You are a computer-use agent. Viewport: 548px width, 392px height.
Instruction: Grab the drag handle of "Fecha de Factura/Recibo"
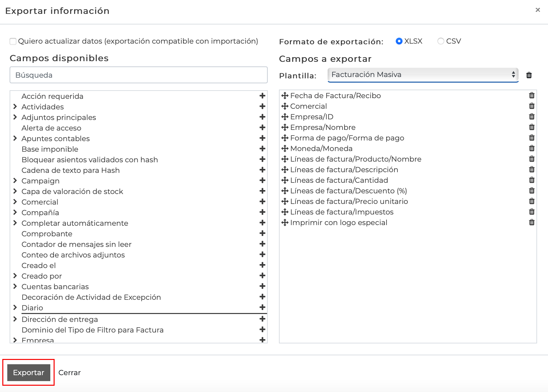(x=285, y=96)
